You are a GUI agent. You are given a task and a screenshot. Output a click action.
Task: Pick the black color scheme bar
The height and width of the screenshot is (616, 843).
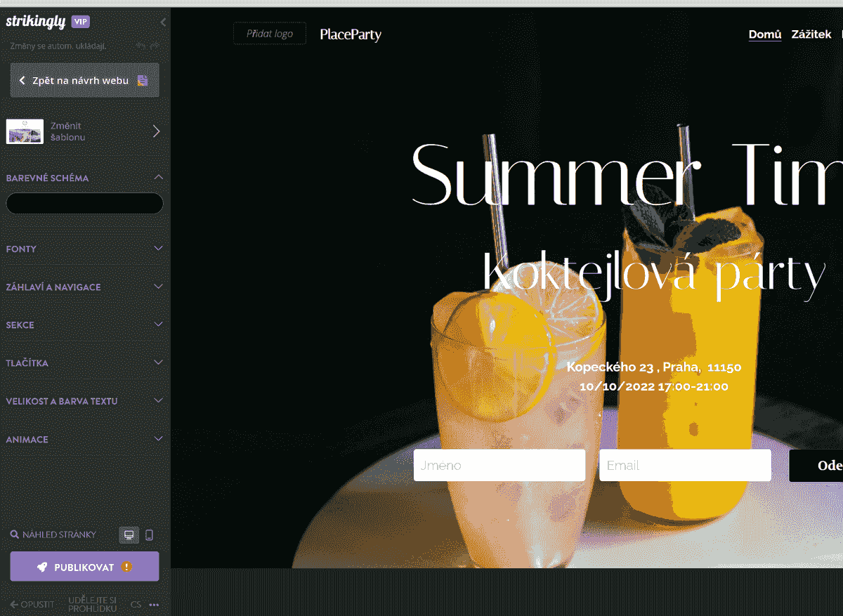coord(84,204)
